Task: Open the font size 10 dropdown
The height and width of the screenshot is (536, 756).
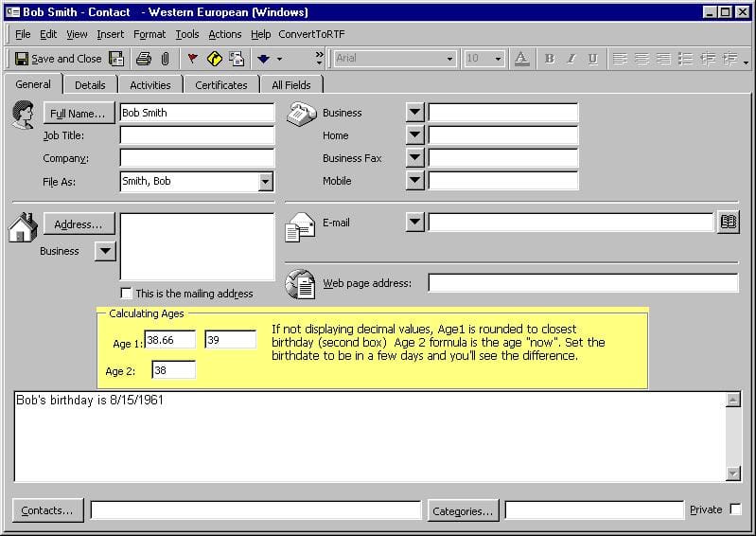Action: pyautogui.click(x=498, y=59)
